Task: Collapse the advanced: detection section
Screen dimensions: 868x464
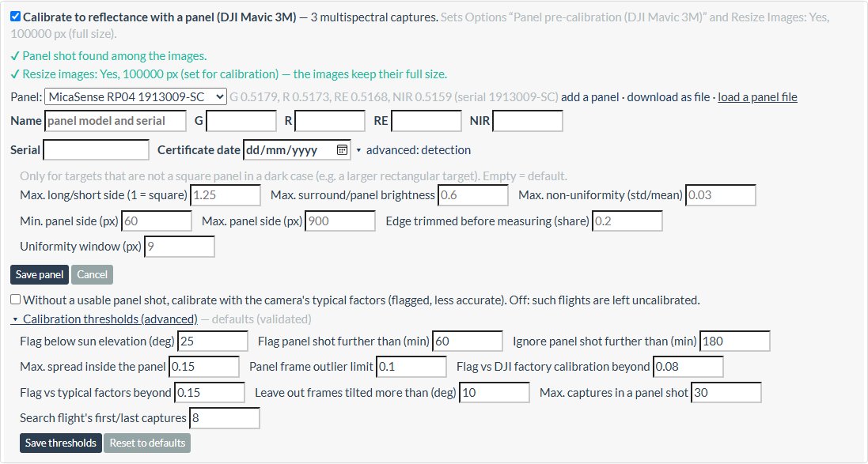Action: [x=414, y=150]
